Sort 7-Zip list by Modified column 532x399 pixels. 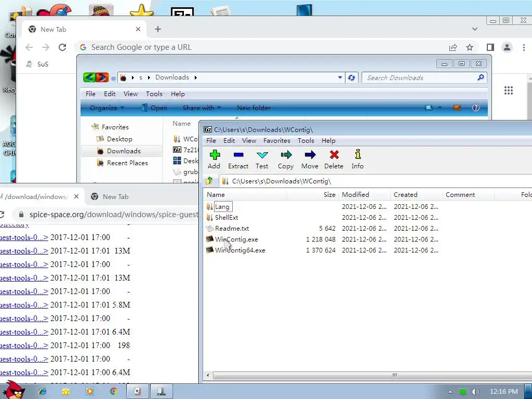(x=364, y=195)
